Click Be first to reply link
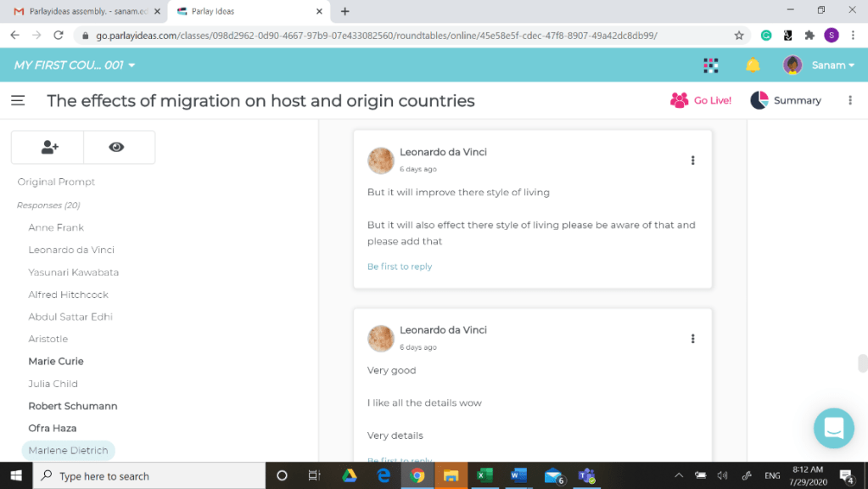 (x=400, y=267)
